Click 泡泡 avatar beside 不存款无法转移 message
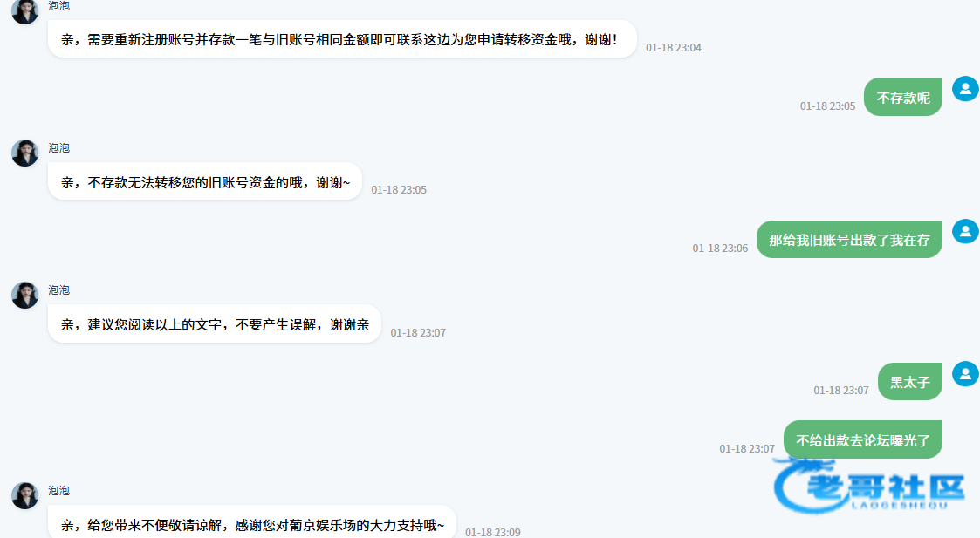 (25, 153)
